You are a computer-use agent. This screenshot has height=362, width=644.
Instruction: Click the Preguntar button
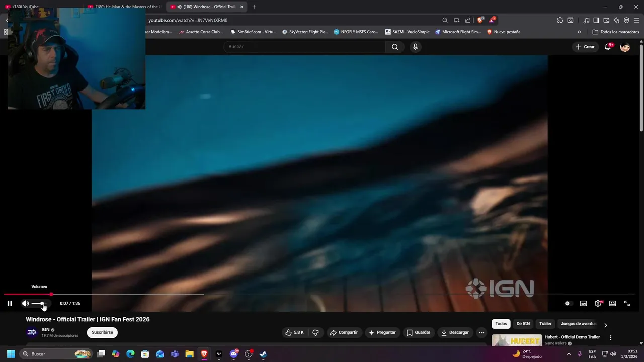pyautogui.click(x=382, y=332)
